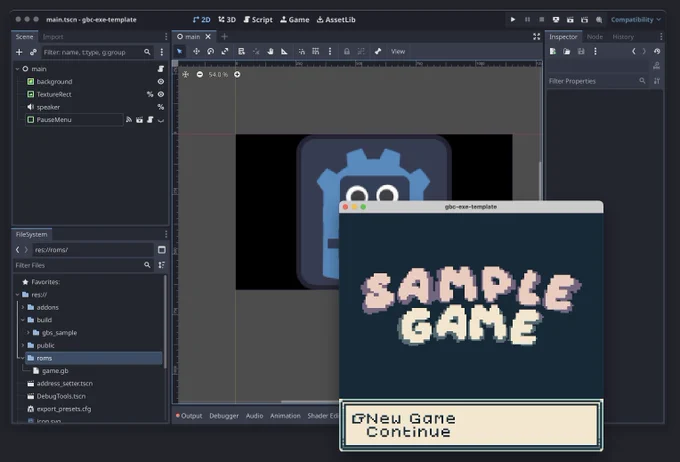This screenshot has width=680, height=462.
Task: Toggle lock for selected node
Action: click(x=347, y=51)
